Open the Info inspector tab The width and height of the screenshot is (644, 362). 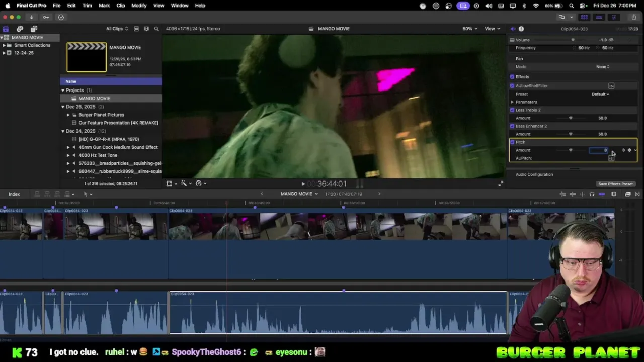[521, 29]
